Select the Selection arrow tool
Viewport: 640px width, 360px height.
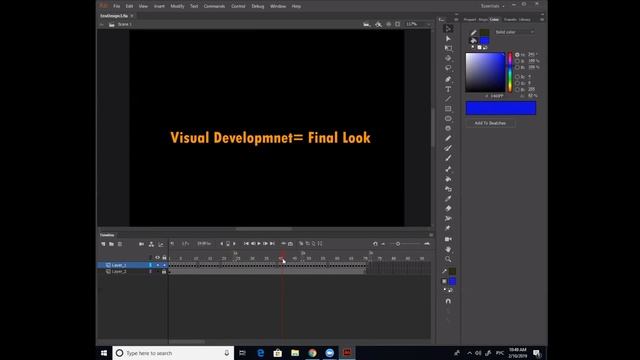448,29
